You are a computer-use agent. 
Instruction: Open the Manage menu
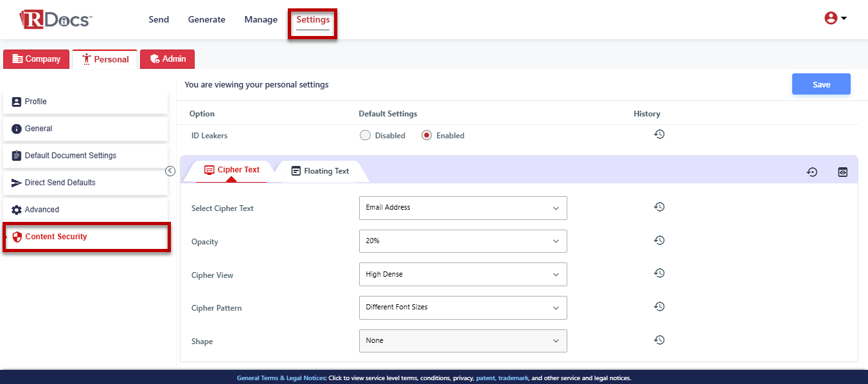[x=261, y=20]
